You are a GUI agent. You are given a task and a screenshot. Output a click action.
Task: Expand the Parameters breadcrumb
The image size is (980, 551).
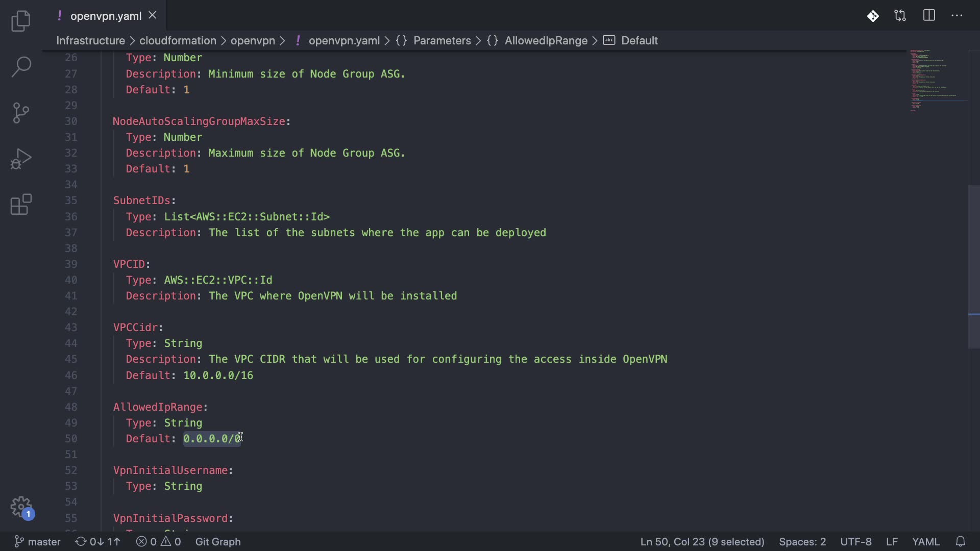(x=442, y=41)
